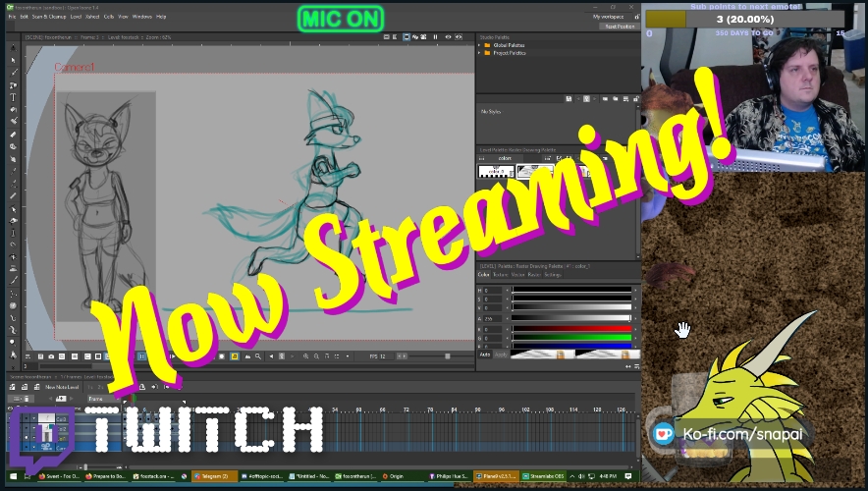Select the Animate tool in left toolbar
Viewport: 868px width, 491px height.
(x=14, y=49)
